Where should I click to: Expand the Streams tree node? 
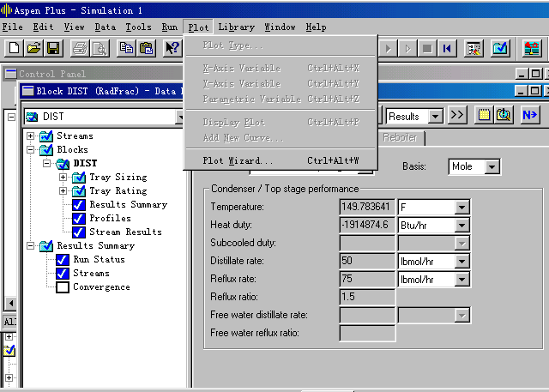[x=32, y=136]
